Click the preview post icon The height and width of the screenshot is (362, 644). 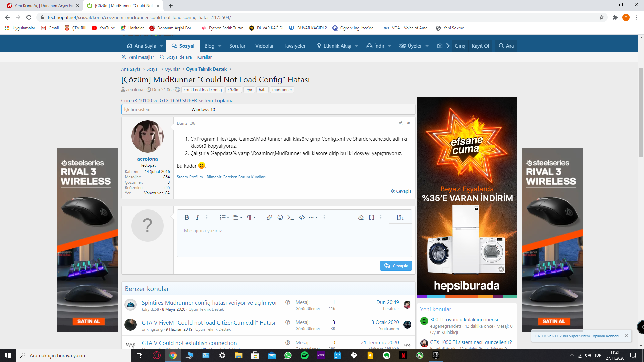[400, 217]
